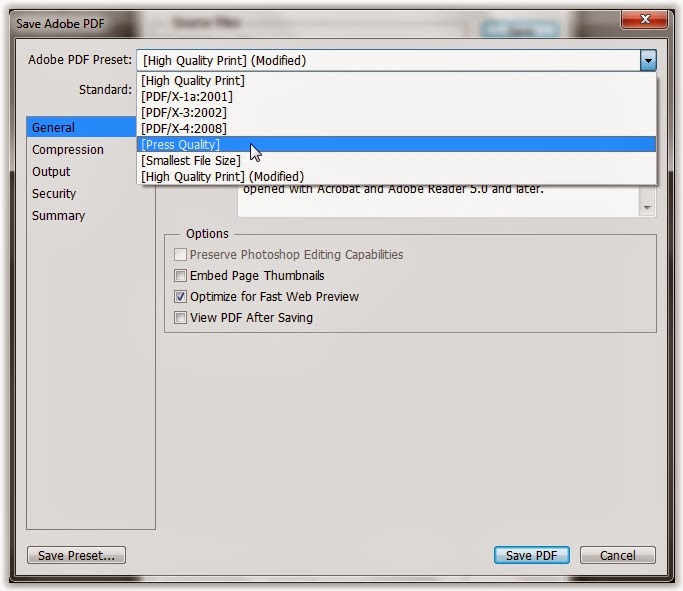Open the General settings section

(81, 127)
